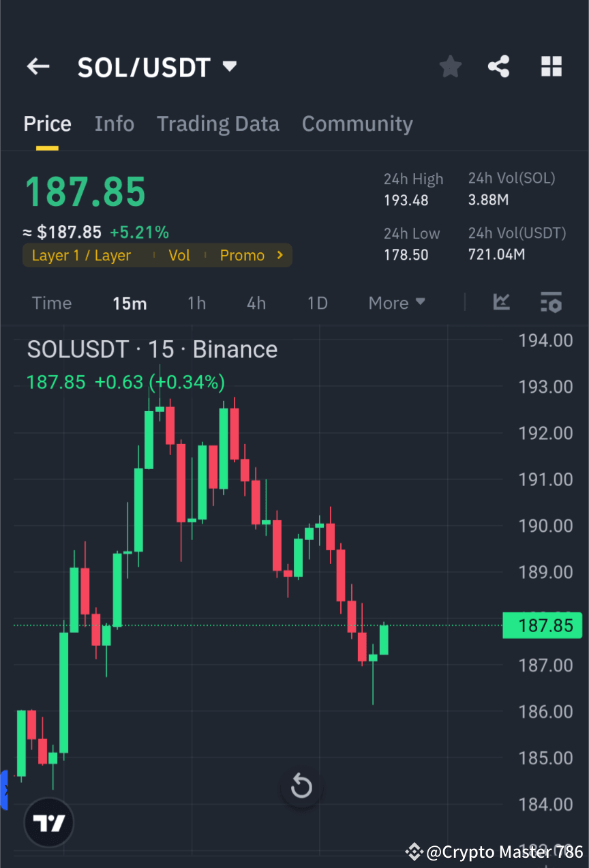Image resolution: width=589 pixels, height=868 pixels.
Task: Switch to the Trading Data tab
Action: click(x=218, y=123)
